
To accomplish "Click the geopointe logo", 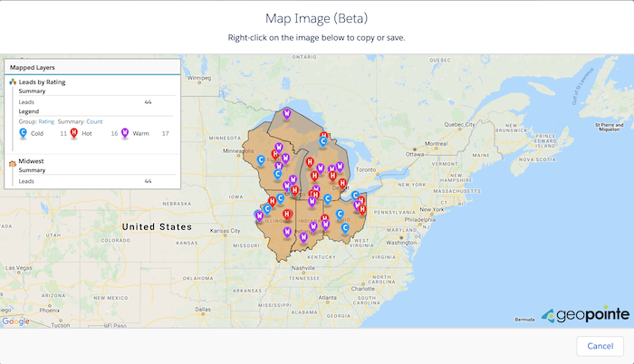I will [585, 315].
